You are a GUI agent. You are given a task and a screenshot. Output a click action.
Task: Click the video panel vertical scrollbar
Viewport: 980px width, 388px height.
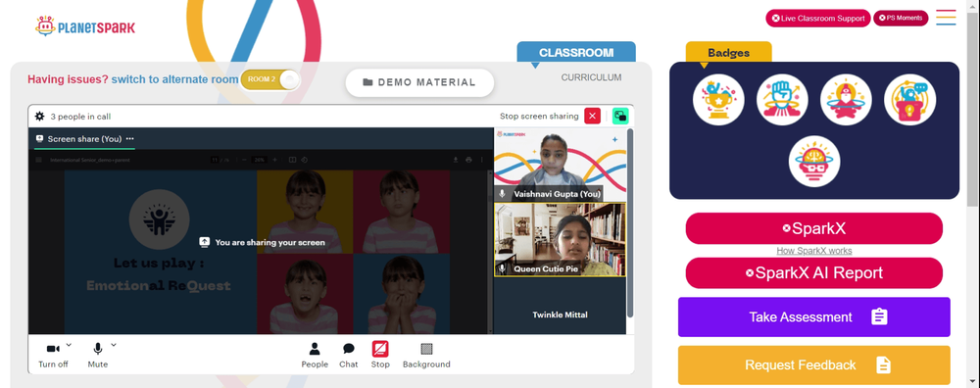pyautogui.click(x=630, y=223)
